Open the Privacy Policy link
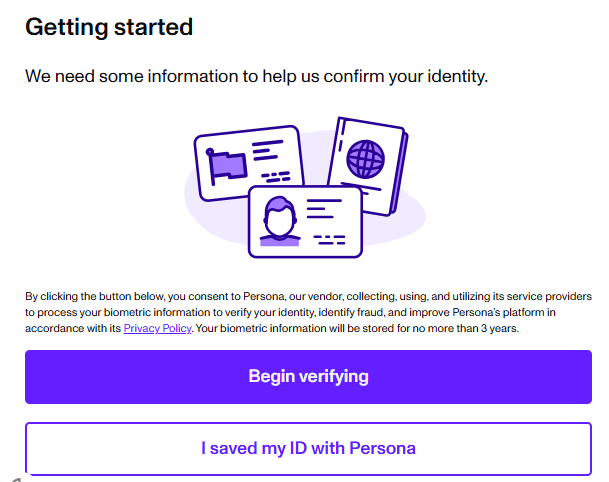The width and height of the screenshot is (609, 482). tap(157, 328)
